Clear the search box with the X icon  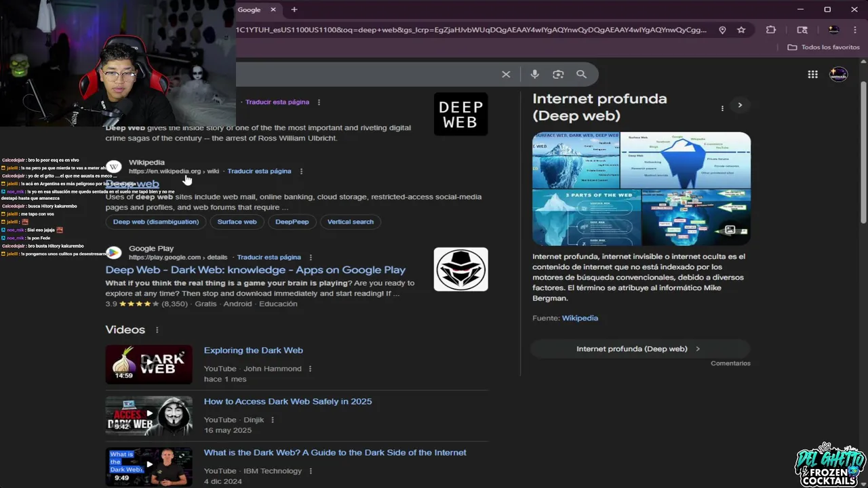pyautogui.click(x=506, y=75)
